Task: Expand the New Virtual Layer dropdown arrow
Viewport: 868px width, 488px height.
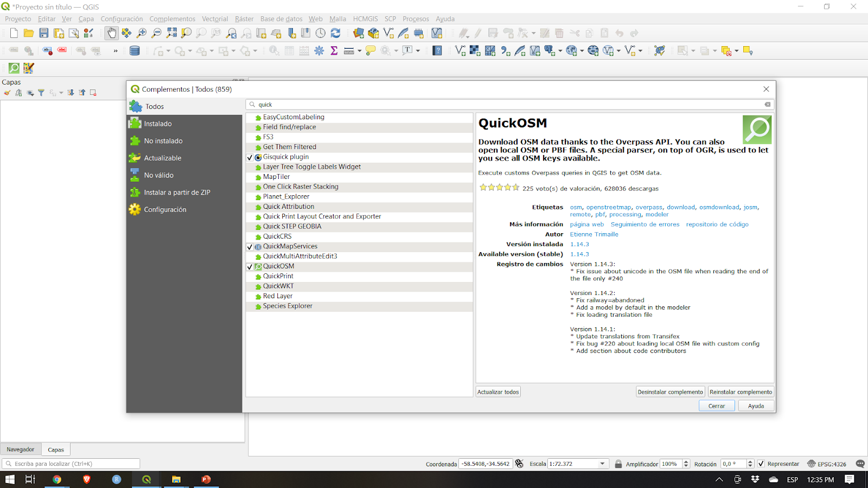Action: pyautogui.click(x=641, y=51)
